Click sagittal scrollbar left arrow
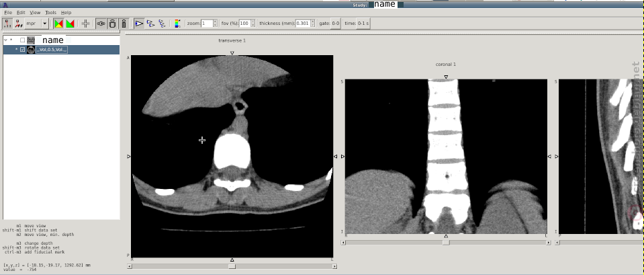 tap(558, 243)
